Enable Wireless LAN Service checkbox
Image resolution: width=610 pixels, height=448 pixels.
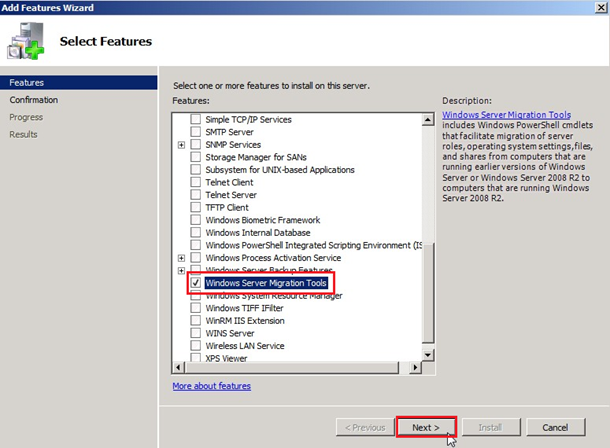(196, 345)
